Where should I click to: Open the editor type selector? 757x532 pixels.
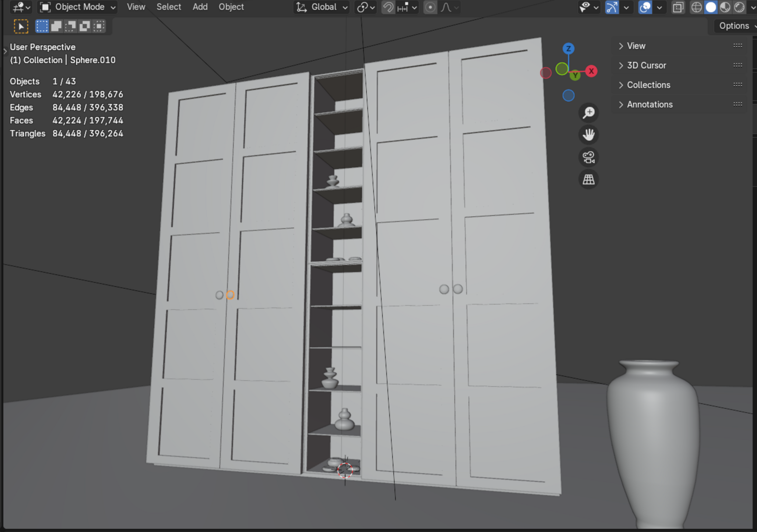point(21,7)
